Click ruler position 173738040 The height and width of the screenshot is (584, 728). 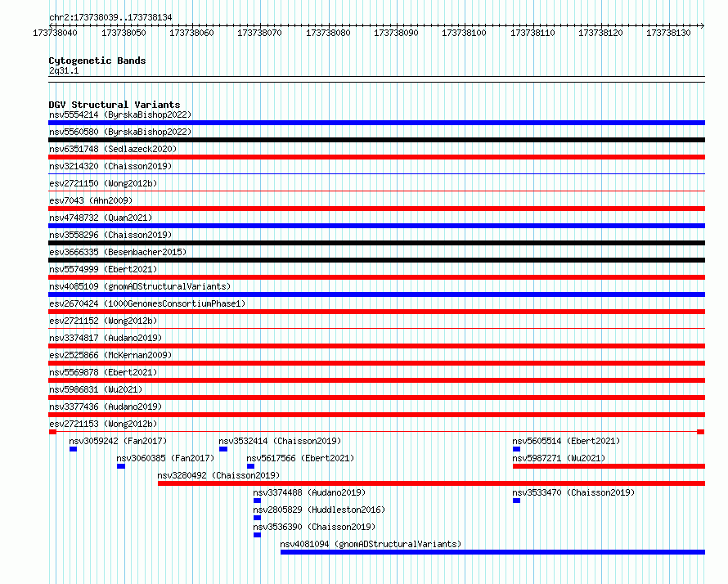[x=55, y=33]
